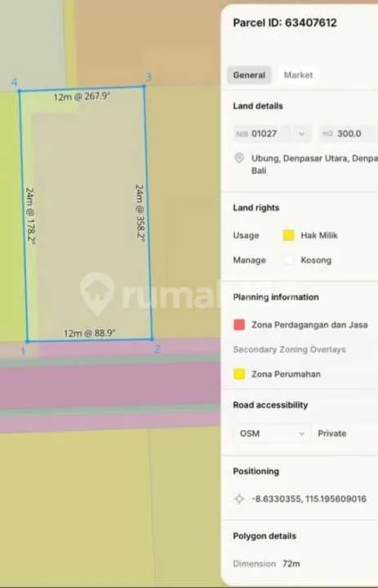The height and width of the screenshot is (588, 378).
Task: Click edge label 24m @ 178.2°
Action: (x=30, y=216)
